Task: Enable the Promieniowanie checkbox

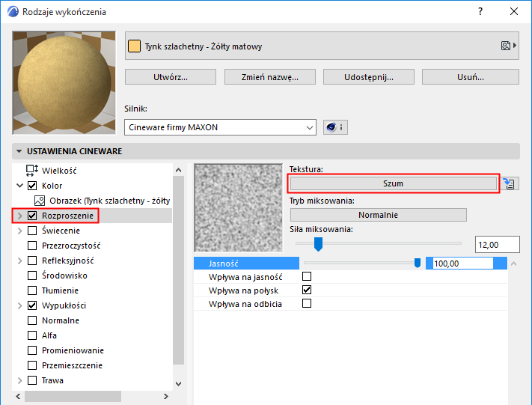Action: [32, 350]
